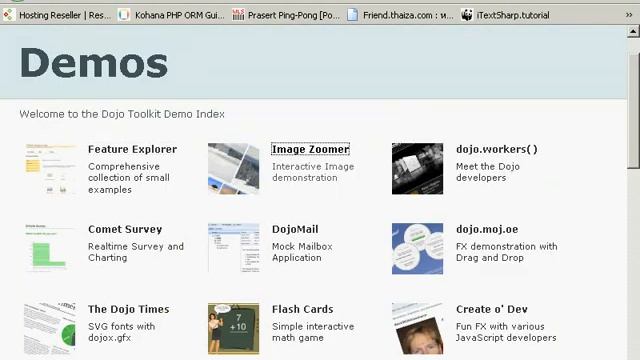640x360 pixels.
Task: Click the Friend.thaiza.com page icon
Action: [x=352, y=16]
